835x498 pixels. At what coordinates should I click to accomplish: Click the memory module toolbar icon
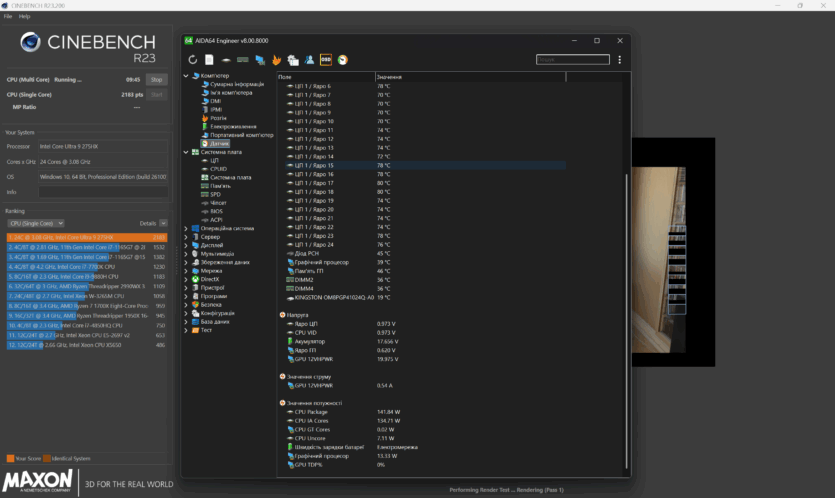242,60
